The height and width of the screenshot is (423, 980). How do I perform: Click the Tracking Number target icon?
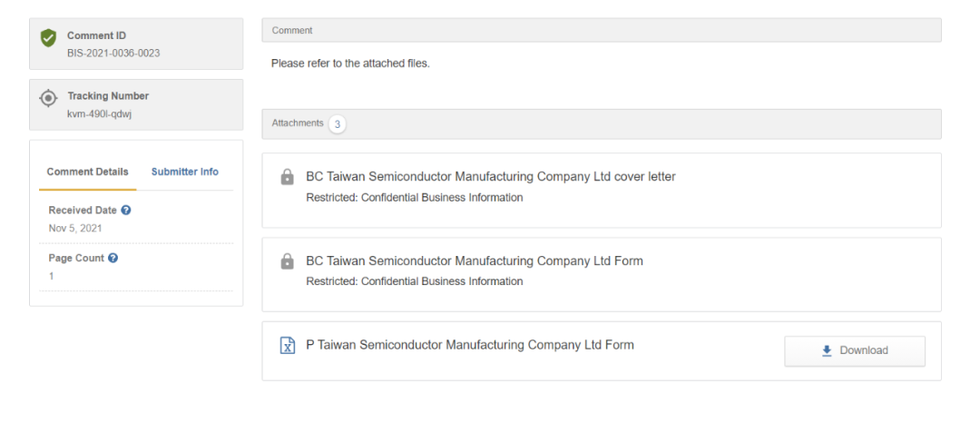click(x=48, y=98)
